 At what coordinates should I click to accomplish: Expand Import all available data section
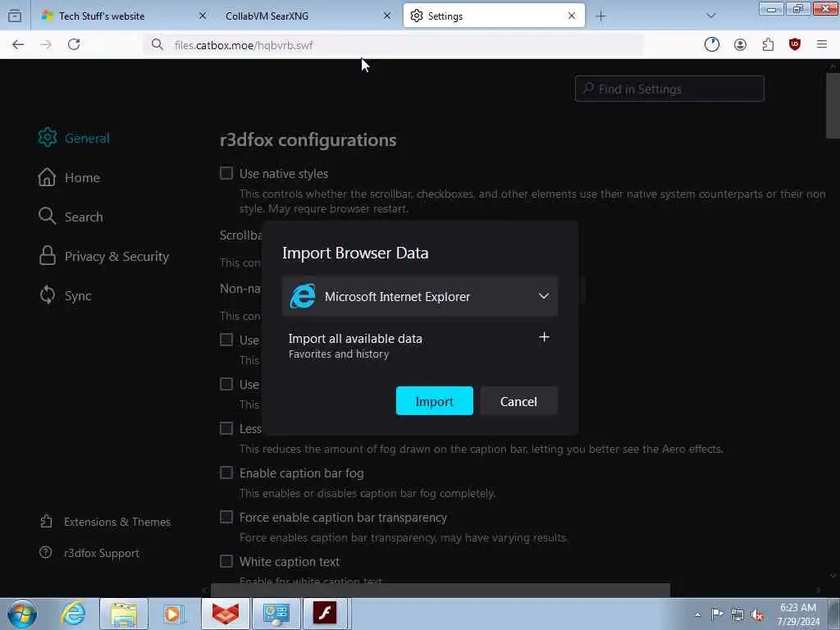click(x=545, y=337)
